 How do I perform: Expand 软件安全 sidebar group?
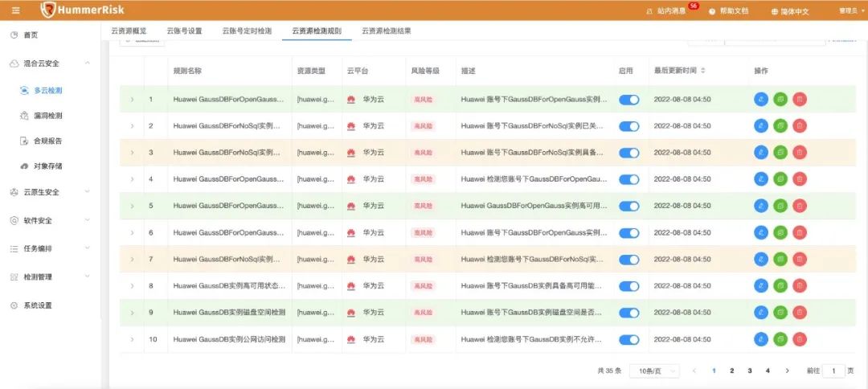click(x=51, y=220)
